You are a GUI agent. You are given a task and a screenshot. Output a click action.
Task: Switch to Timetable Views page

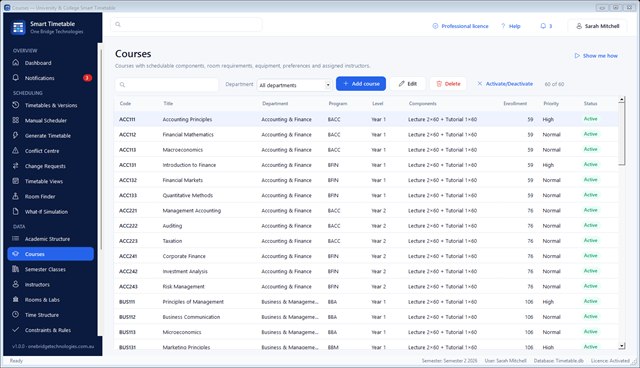tap(51, 181)
